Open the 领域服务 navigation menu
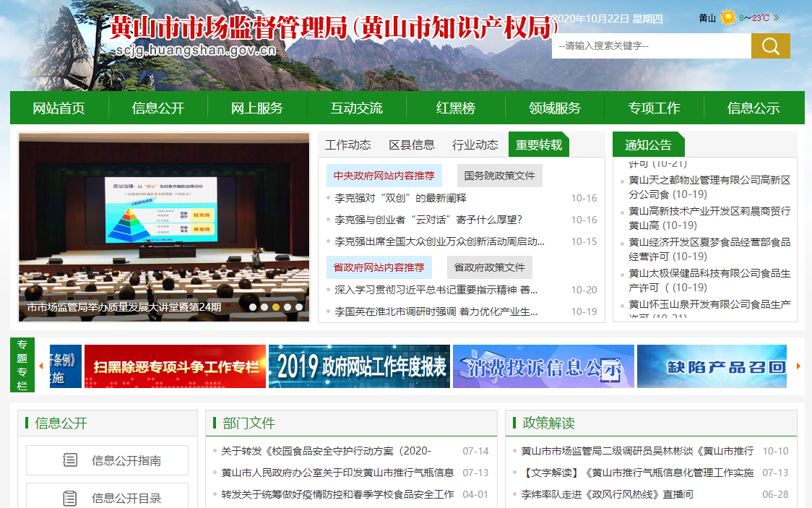Screen dimensions: 812x508 (x=555, y=108)
